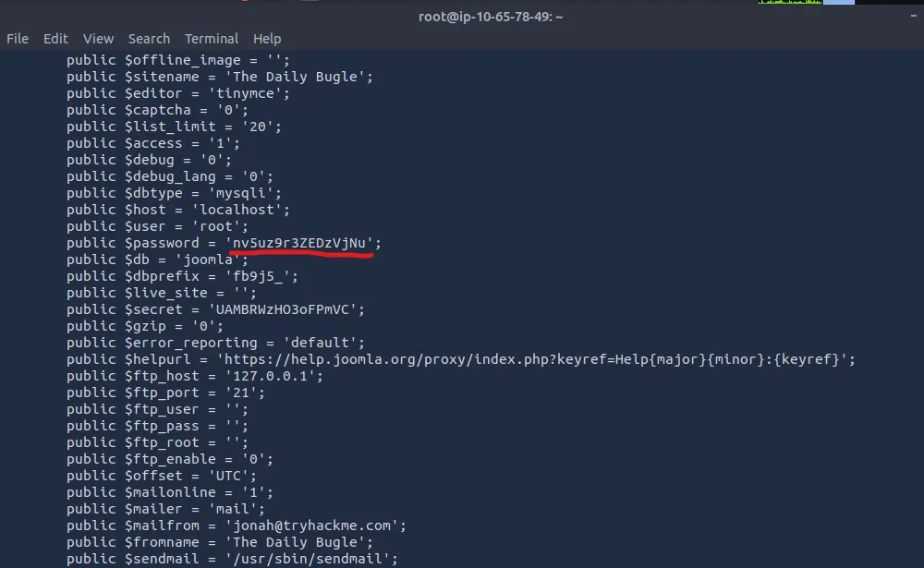The width and height of the screenshot is (924, 568).
Task: Click the underlined password value nv5uz9r3ZEDzVjNu
Action: point(302,243)
